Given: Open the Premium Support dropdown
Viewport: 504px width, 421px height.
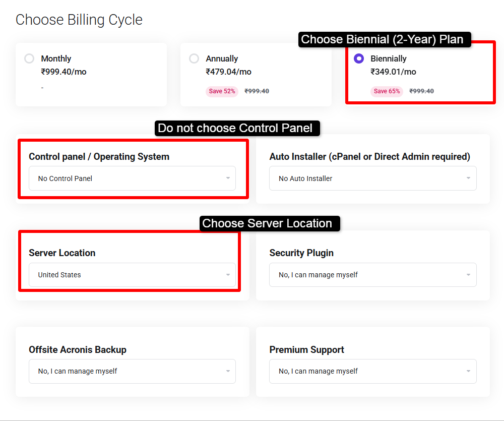Looking at the screenshot, I should point(373,371).
